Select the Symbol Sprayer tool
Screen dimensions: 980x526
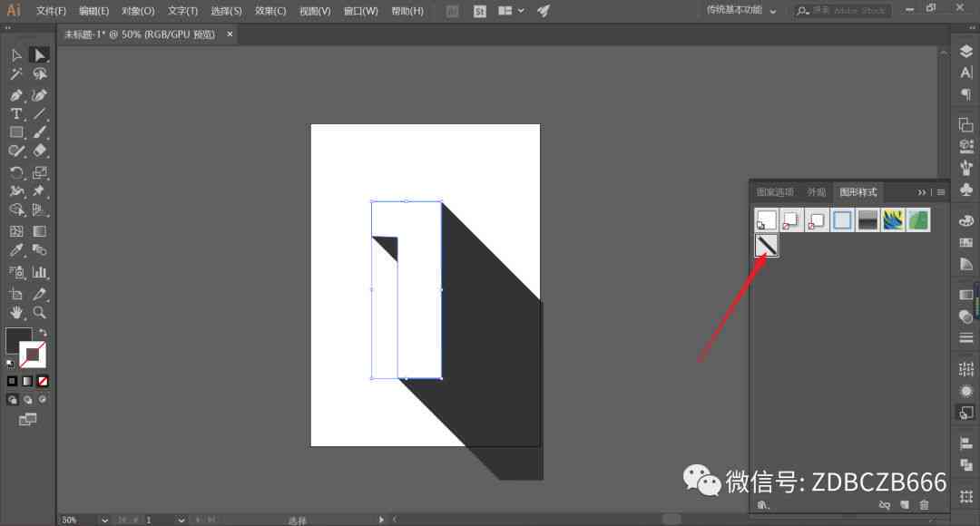click(x=16, y=272)
